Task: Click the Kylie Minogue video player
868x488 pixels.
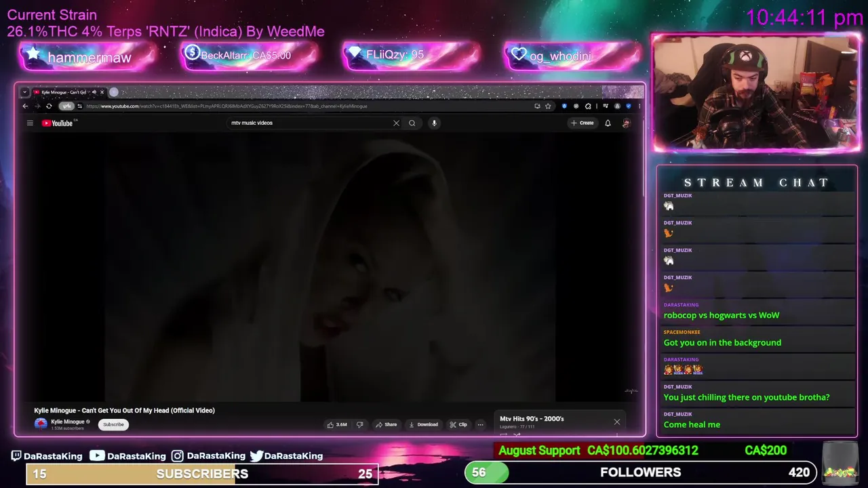Action: click(x=330, y=267)
